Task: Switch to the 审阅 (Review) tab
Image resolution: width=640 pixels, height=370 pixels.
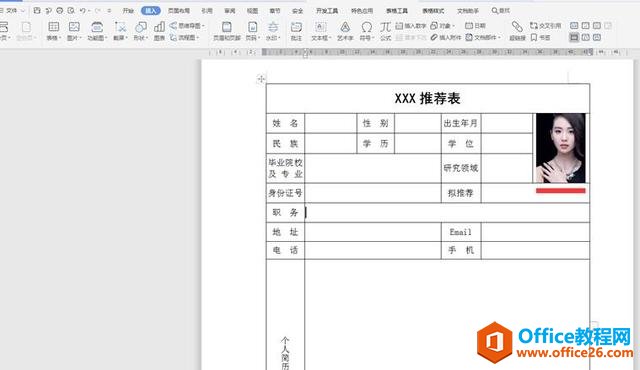Action: coord(230,11)
